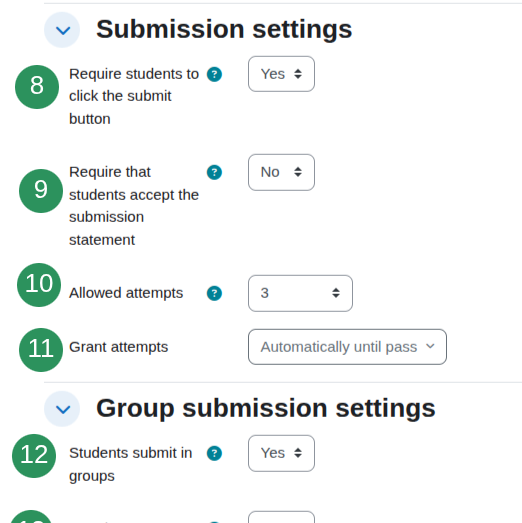Collapse the Submission settings section chevron
The width and height of the screenshot is (522, 523).
click(x=62, y=30)
